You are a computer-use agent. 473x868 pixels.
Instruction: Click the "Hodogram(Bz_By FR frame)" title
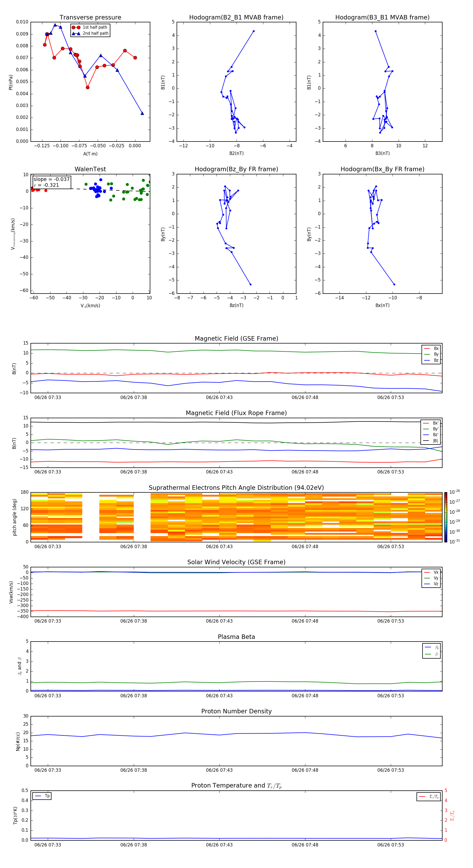[x=236, y=169]
